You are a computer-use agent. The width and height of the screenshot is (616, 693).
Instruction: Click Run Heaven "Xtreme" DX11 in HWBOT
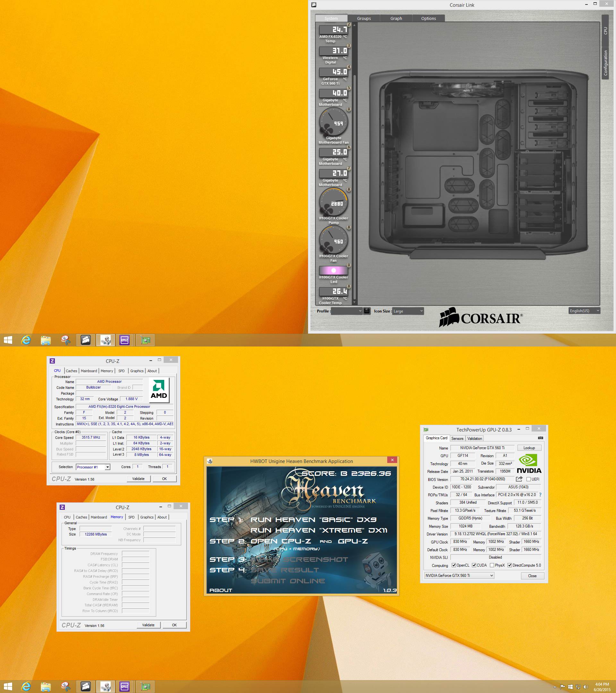click(319, 530)
